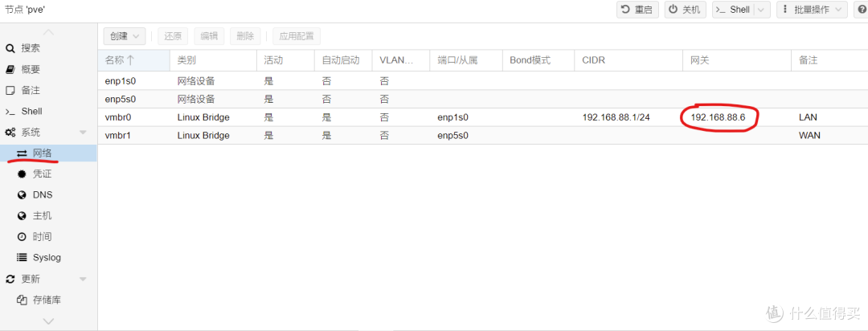Sort by the 活动 column header

pos(285,60)
